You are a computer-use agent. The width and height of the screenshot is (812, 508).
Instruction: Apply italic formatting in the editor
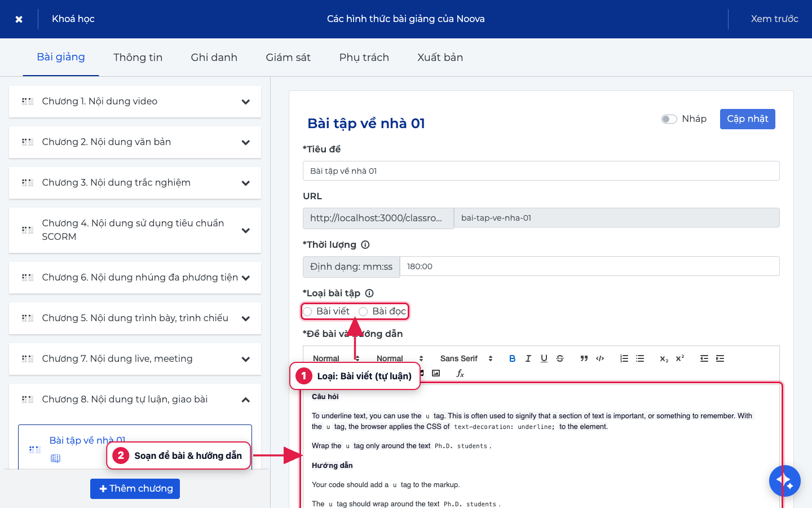[x=528, y=358]
